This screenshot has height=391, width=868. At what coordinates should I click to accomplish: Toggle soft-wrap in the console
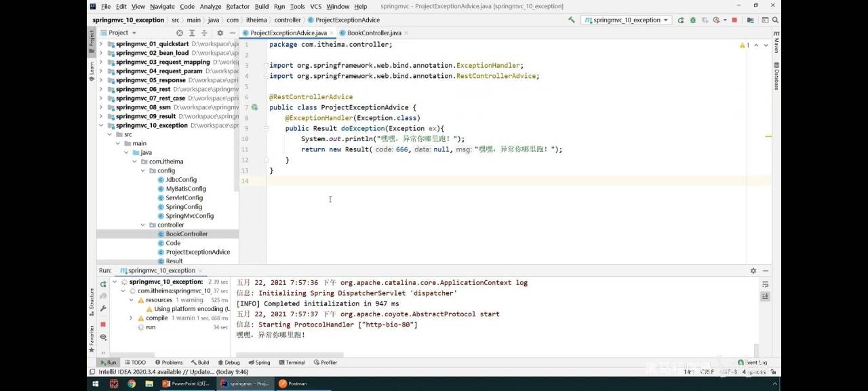(x=766, y=285)
